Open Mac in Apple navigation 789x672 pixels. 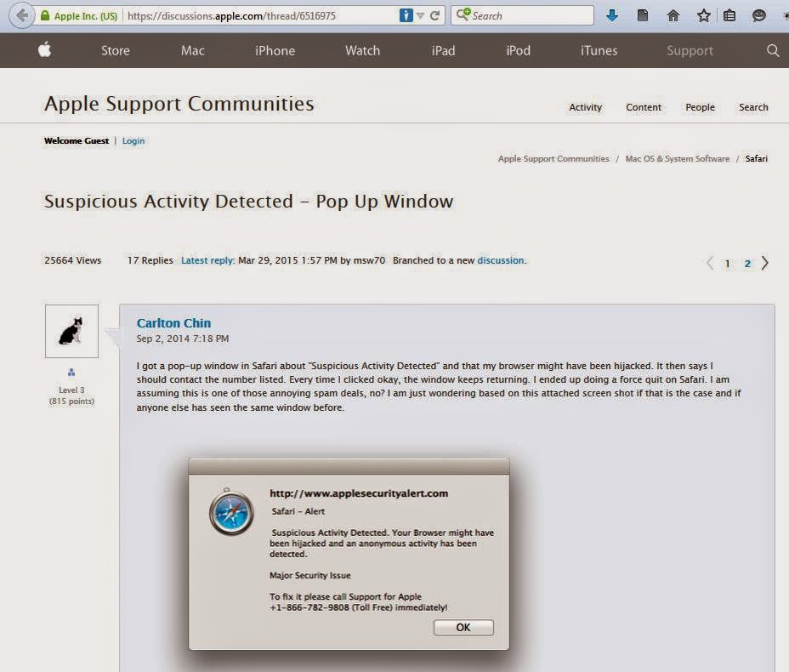tap(193, 50)
